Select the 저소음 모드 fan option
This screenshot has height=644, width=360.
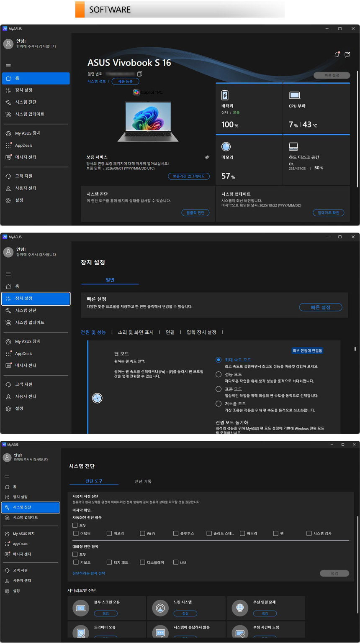click(x=218, y=404)
